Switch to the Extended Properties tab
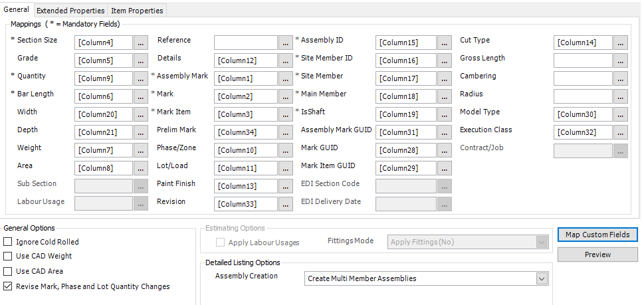This screenshot has width=644, height=305. point(70,11)
